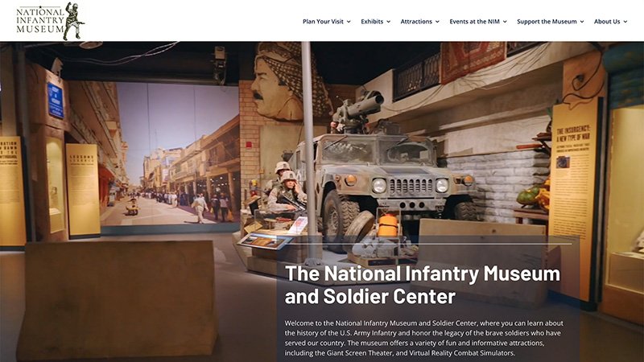Screen dimensions: 644x362
Task: Open the Attractions menu
Action: (416, 22)
